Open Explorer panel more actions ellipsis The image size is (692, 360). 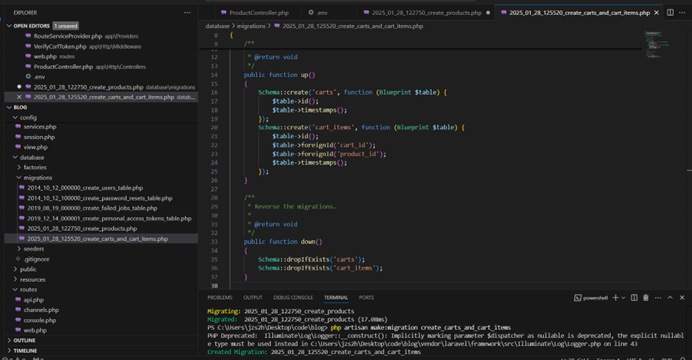pos(187,13)
